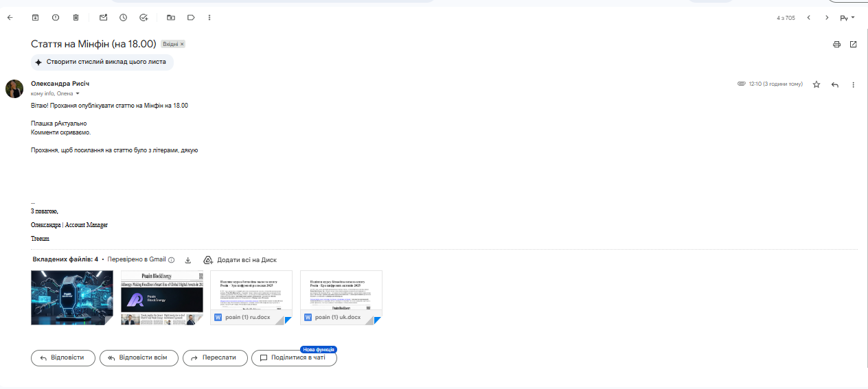Mark the email as unread

pyautogui.click(x=103, y=17)
